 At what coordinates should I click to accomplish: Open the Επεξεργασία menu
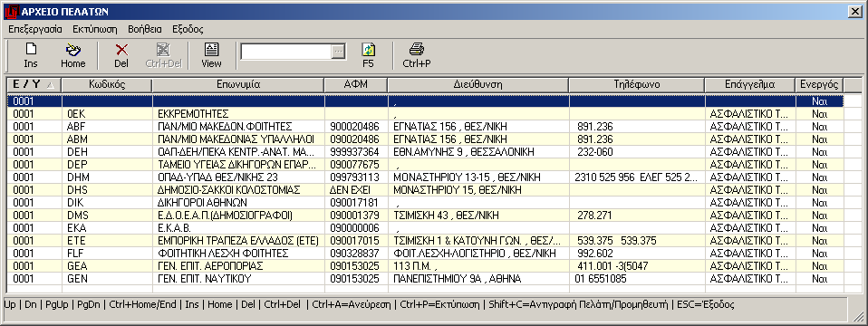tap(35, 29)
